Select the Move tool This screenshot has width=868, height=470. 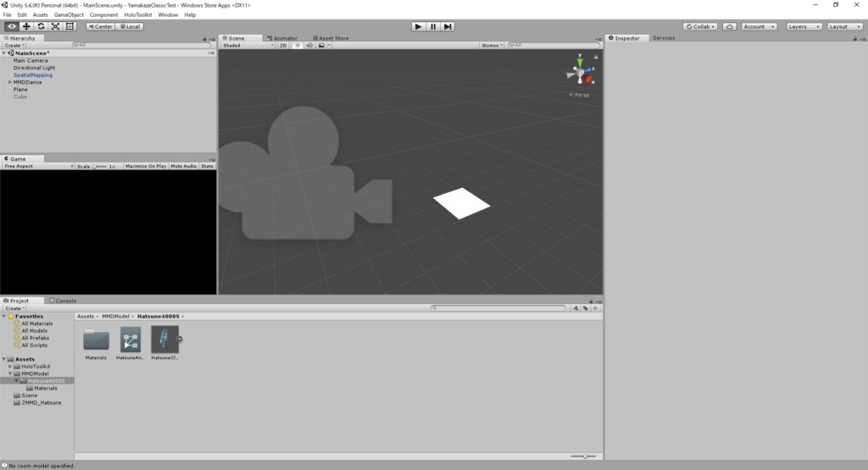[x=26, y=26]
